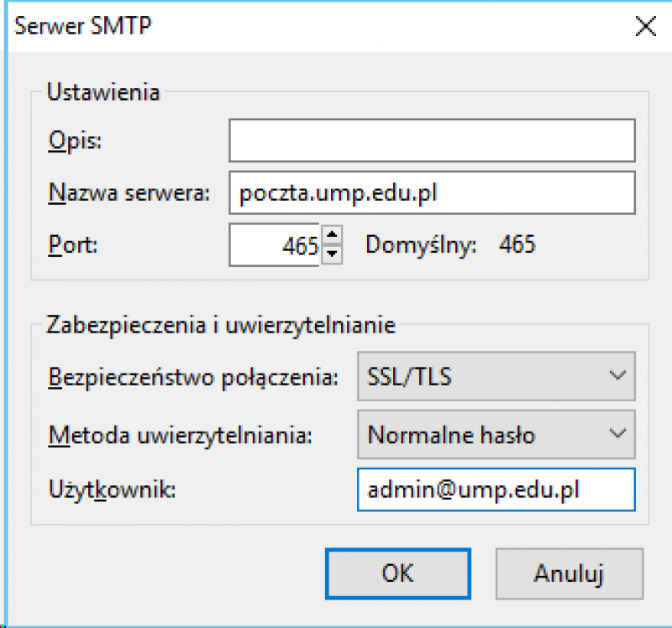
Task: Confirm settings with the OK button
Action: (x=397, y=573)
